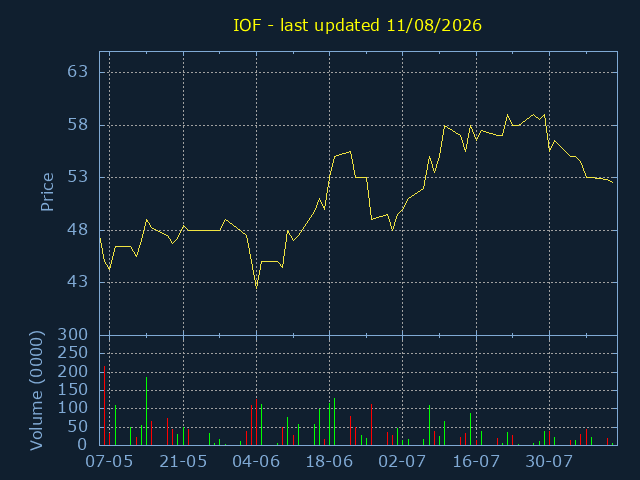This screenshot has height=480, width=640.
Task: Click the price line's lowest dip at 04-06
Action: [x=256, y=288]
